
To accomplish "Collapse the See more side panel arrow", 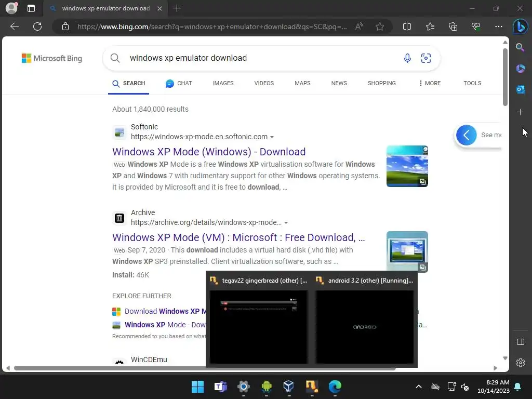I will coord(467,135).
